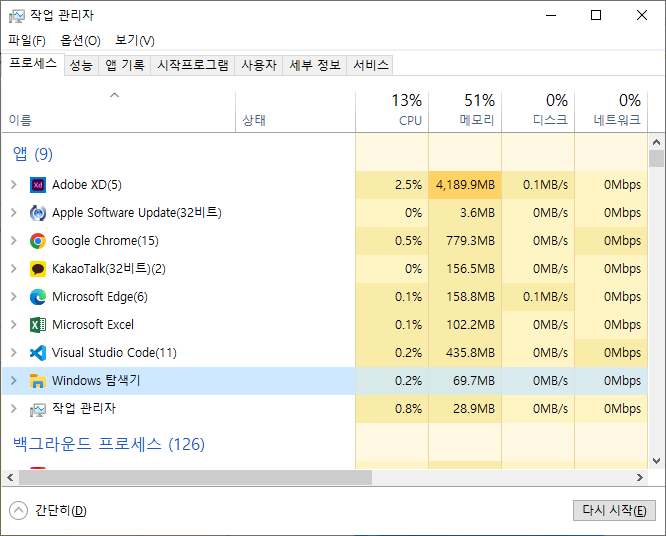Switch to the 앱 기록 tab

click(125, 65)
